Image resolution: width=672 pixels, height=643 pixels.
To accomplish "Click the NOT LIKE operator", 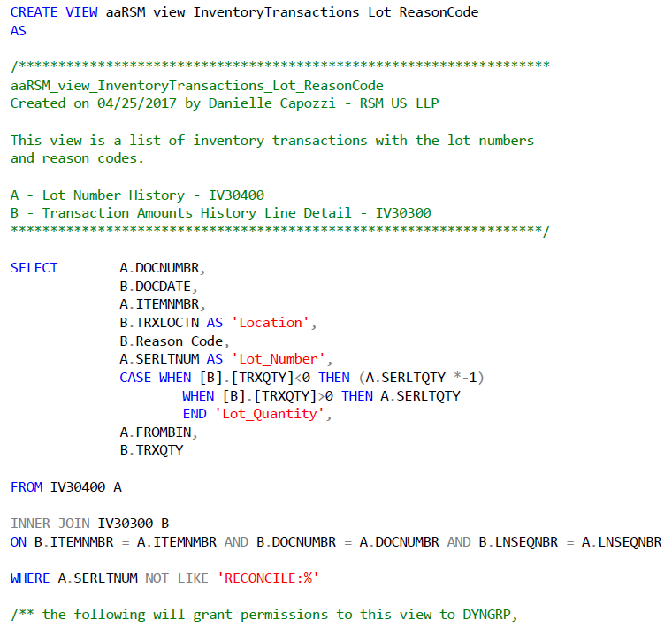I will (x=182, y=578).
